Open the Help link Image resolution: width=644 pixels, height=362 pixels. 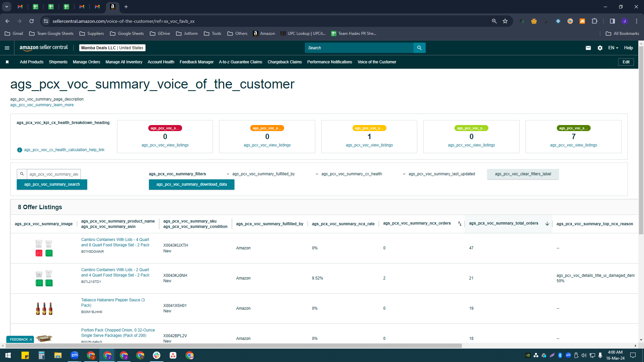[629, 48]
